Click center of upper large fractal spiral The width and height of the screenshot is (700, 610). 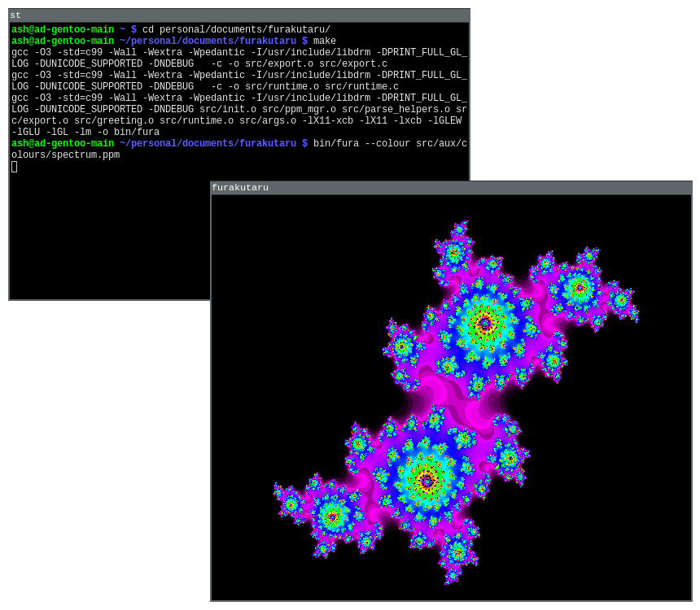pyautogui.click(x=485, y=324)
